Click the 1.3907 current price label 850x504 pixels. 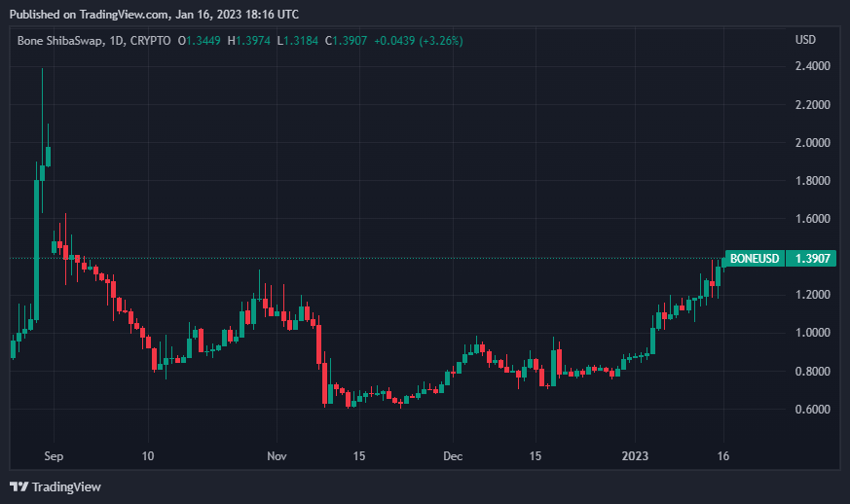point(813,259)
